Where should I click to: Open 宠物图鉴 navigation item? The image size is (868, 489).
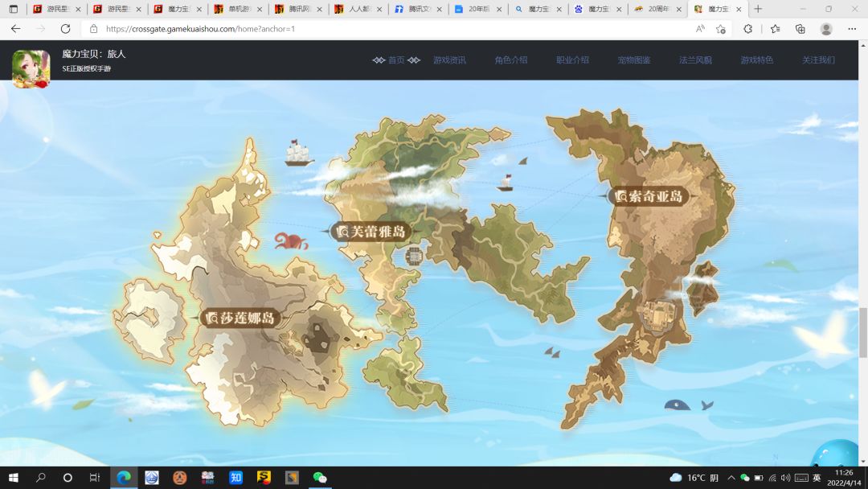(634, 60)
